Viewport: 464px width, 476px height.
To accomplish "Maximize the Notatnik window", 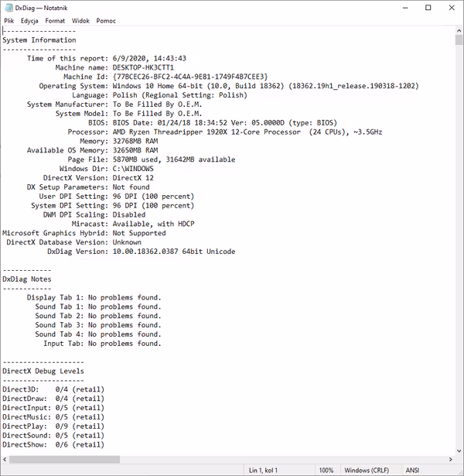I will point(428,8).
